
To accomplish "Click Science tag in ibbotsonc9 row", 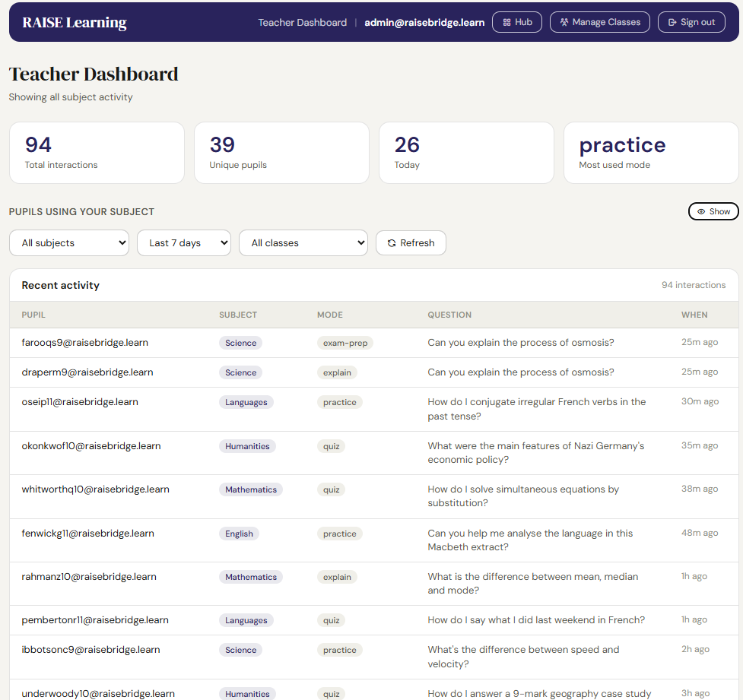I will (x=240, y=651).
